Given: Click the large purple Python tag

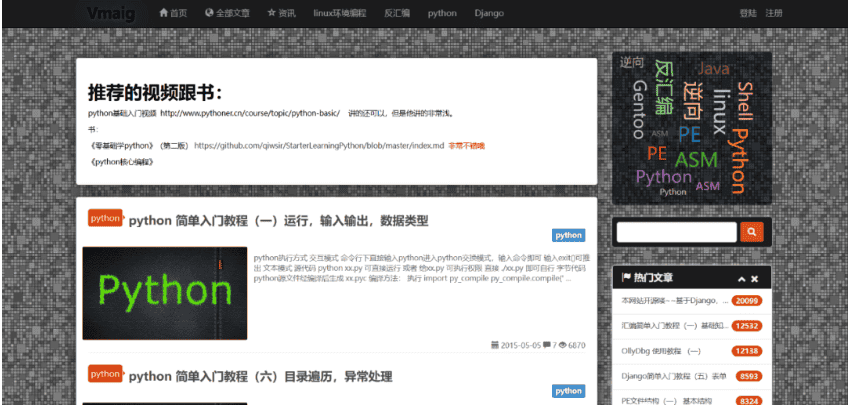Looking at the screenshot, I should [664, 177].
